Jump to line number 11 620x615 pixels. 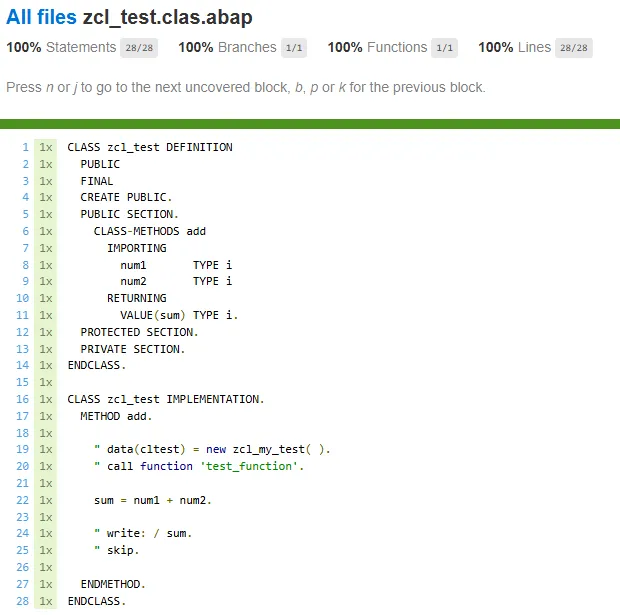coord(23,315)
